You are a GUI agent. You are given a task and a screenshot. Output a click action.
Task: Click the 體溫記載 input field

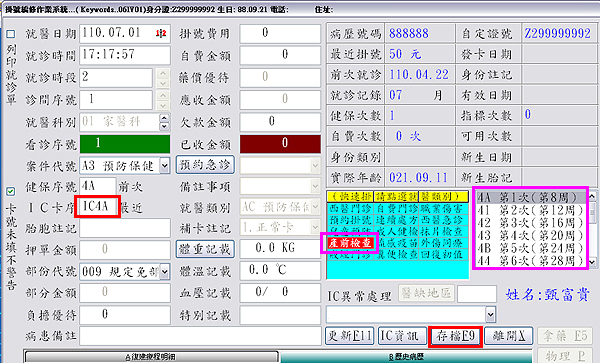point(280,270)
